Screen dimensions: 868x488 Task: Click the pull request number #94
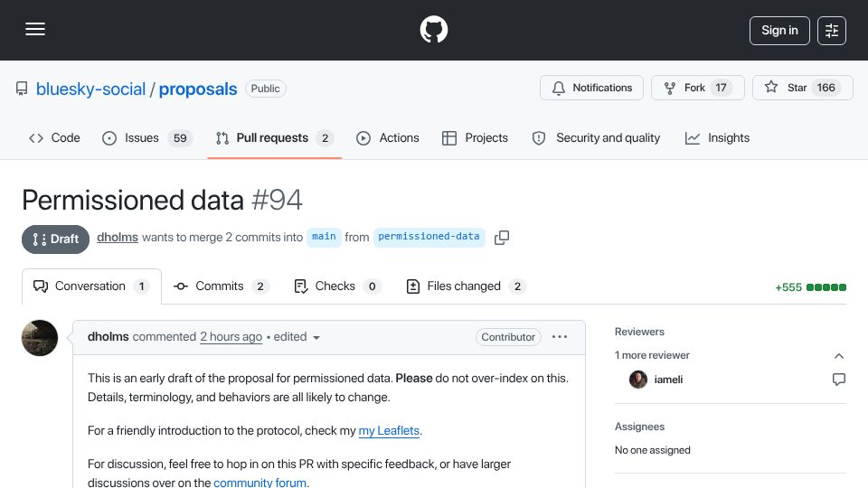pos(277,200)
